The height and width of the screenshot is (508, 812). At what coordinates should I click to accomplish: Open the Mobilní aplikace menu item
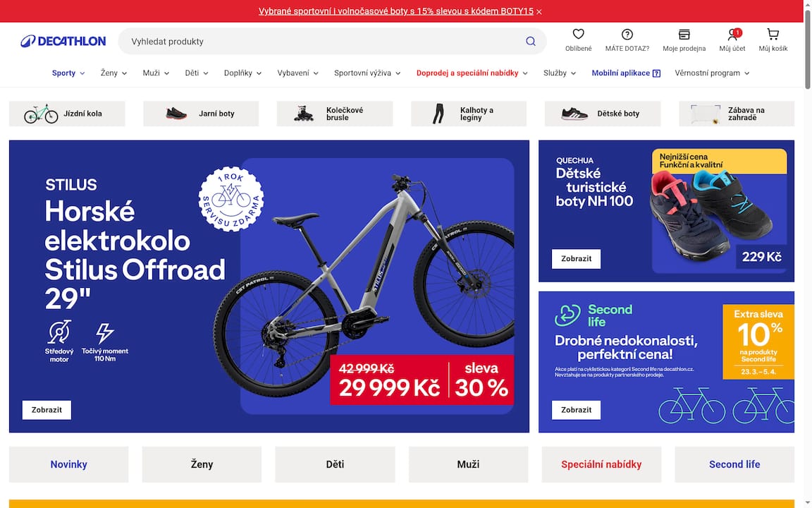[626, 73]
